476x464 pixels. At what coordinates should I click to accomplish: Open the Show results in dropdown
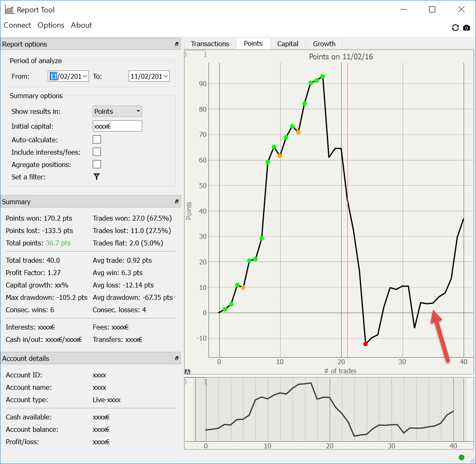[117, 111]
